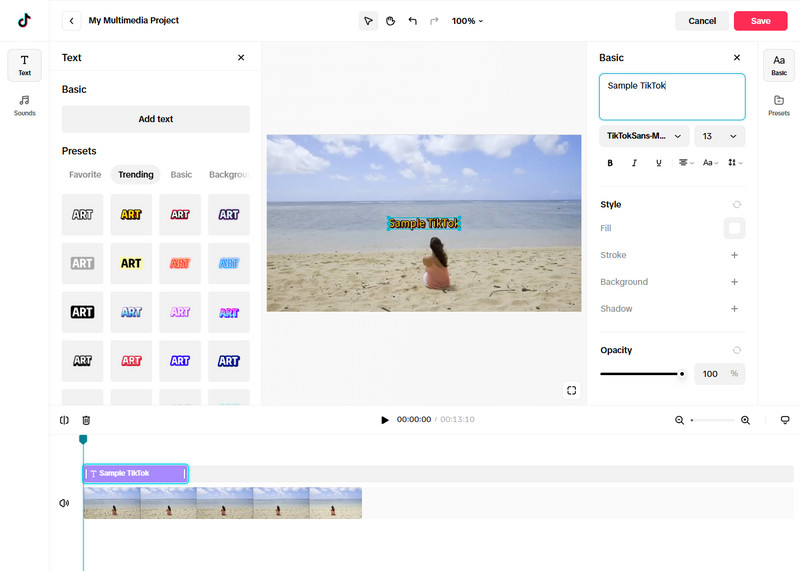The image size is (800, 571).
Task: Select the Sample TikTok clip on timeline
Action: click(x=136, y=474)
